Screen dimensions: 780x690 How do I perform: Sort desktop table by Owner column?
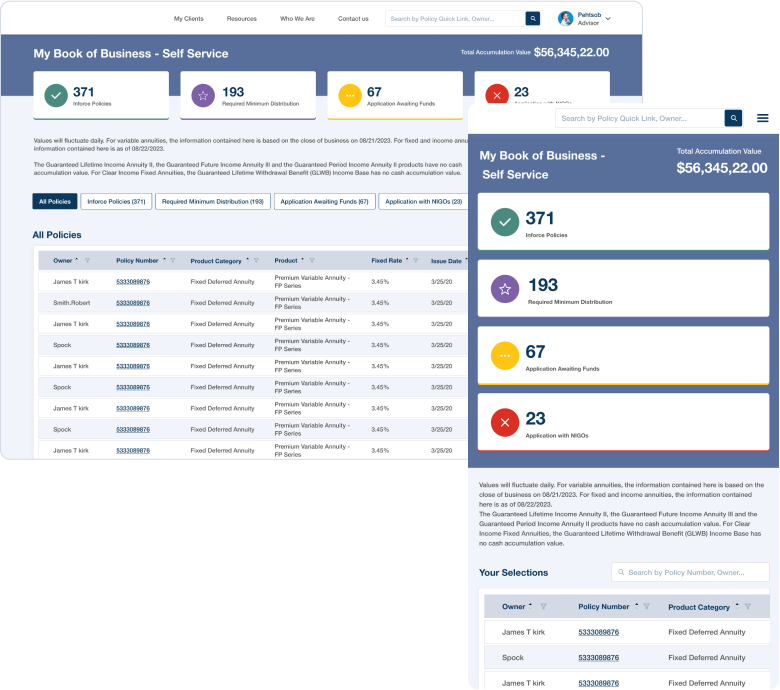coord(77,260)
